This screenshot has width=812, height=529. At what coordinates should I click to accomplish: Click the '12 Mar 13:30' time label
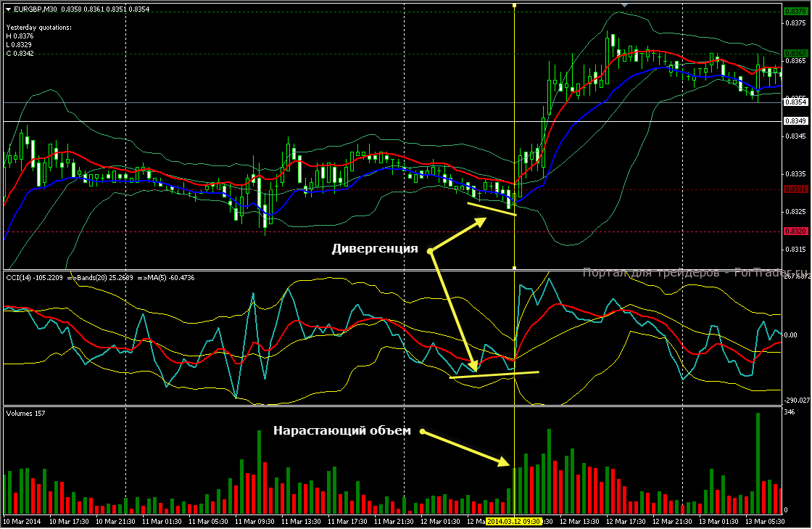(579, 522)
